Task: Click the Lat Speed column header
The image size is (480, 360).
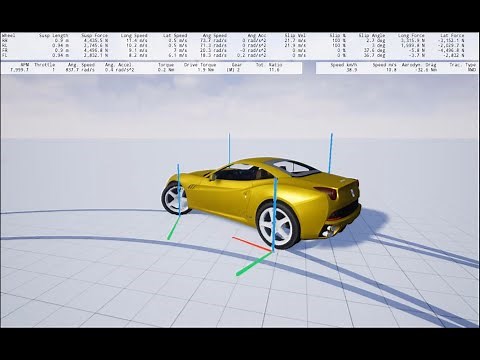Action: coord(175,35)
